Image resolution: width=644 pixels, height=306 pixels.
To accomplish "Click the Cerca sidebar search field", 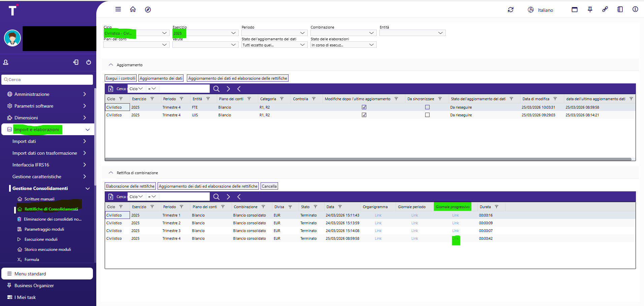I will pos(47,80).
